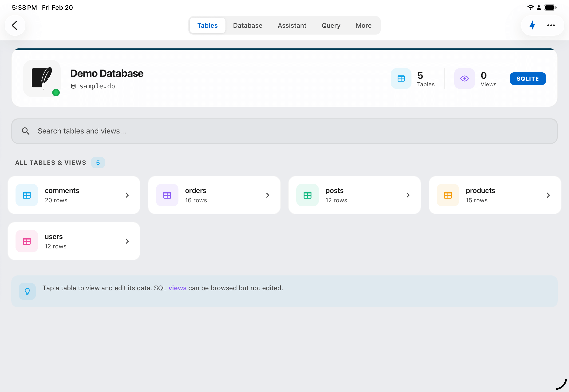The image size is (569, 392).
Task: Tap '15 rows' under products
Action: pos(476,200)
